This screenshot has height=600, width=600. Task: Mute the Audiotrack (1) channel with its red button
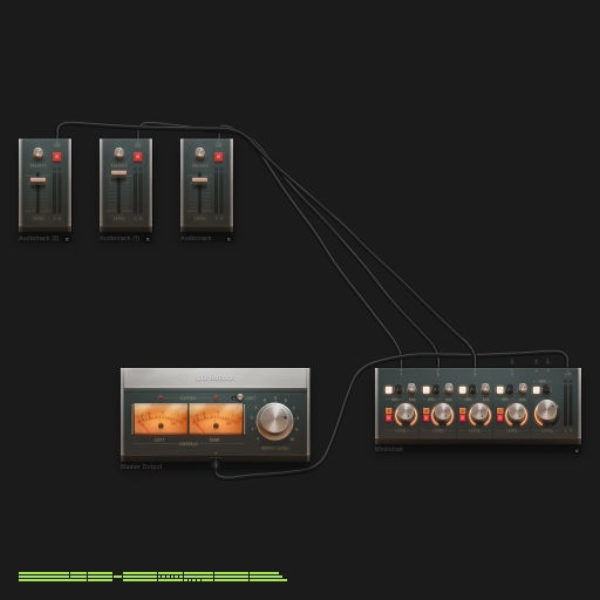pyautogui.click(x=138, y=157)
